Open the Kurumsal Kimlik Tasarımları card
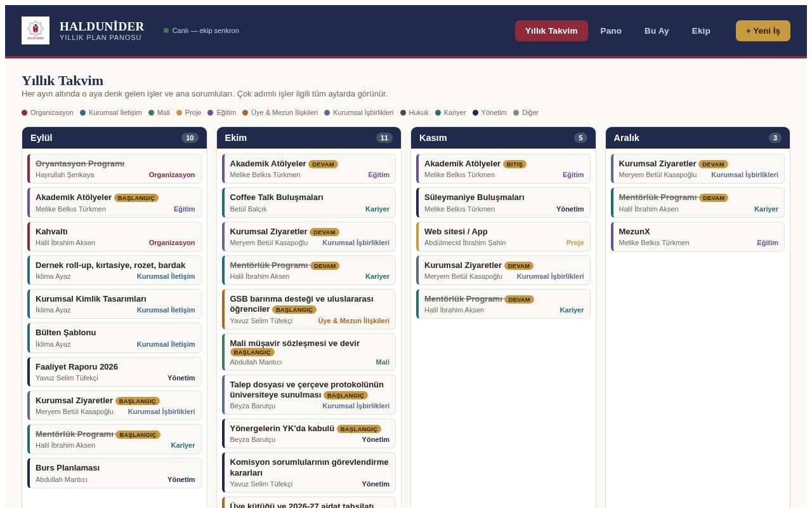 114,304
